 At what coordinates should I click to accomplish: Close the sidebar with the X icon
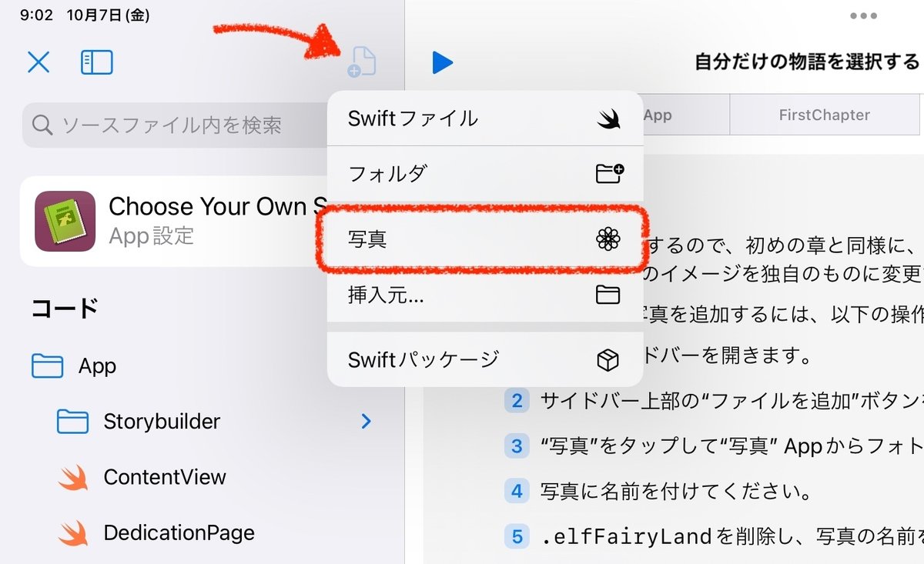point(38,62)
